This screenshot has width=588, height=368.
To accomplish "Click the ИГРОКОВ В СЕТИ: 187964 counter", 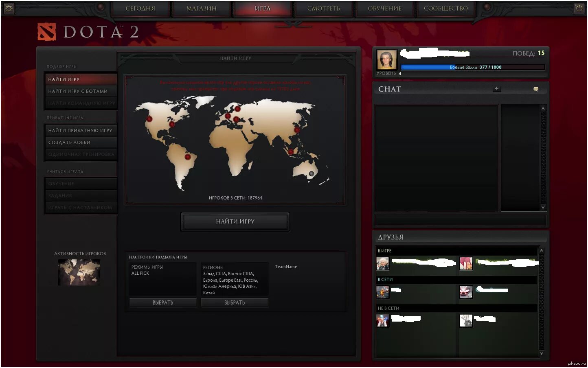I will pyautogui.click(x=235, y=198).
